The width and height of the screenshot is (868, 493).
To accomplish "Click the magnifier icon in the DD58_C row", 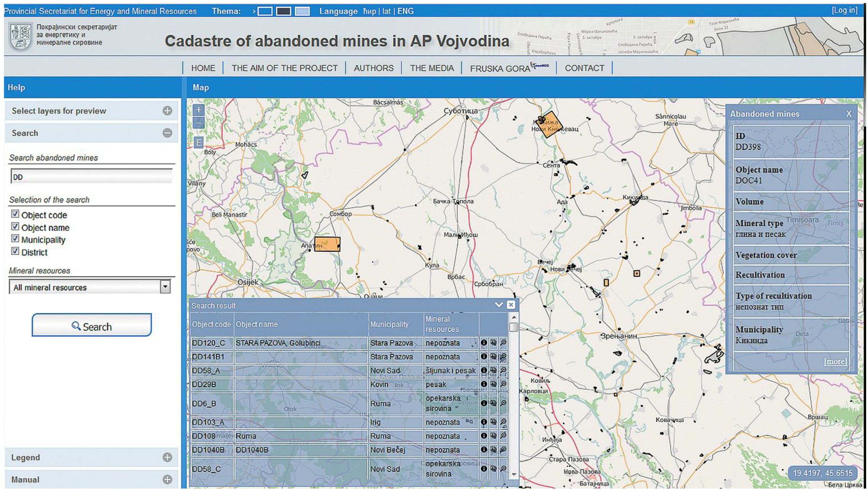I will (x=503, y=469).
